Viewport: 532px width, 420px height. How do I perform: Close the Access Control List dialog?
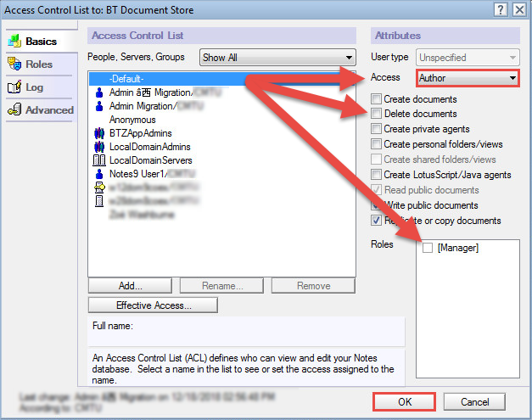tap(519, 9)
